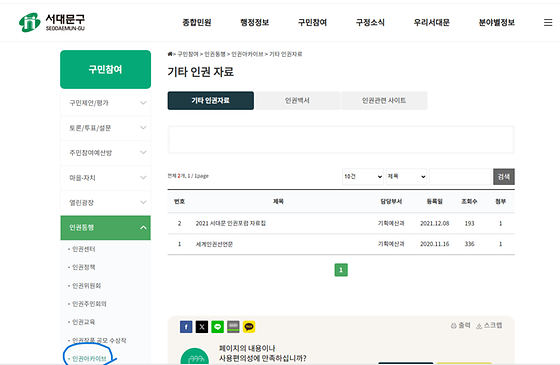560x365 pixels.
Task: Click the date 2020.11.16 cell
Action: (435, 244)
